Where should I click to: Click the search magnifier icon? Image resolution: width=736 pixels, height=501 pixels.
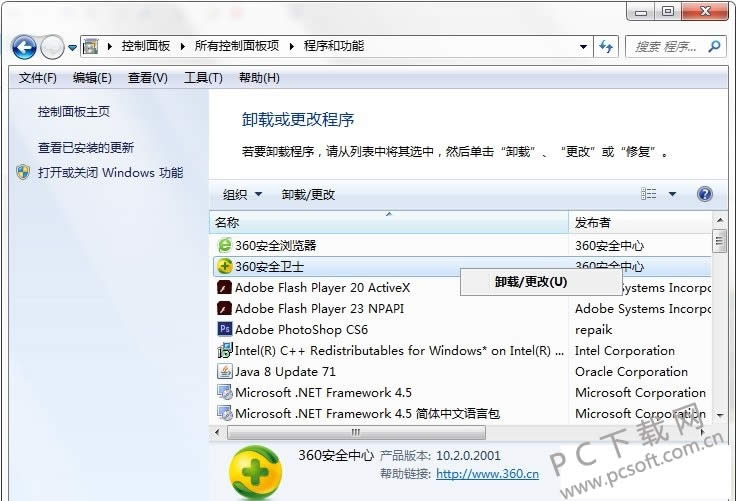(x=714, y=46)
